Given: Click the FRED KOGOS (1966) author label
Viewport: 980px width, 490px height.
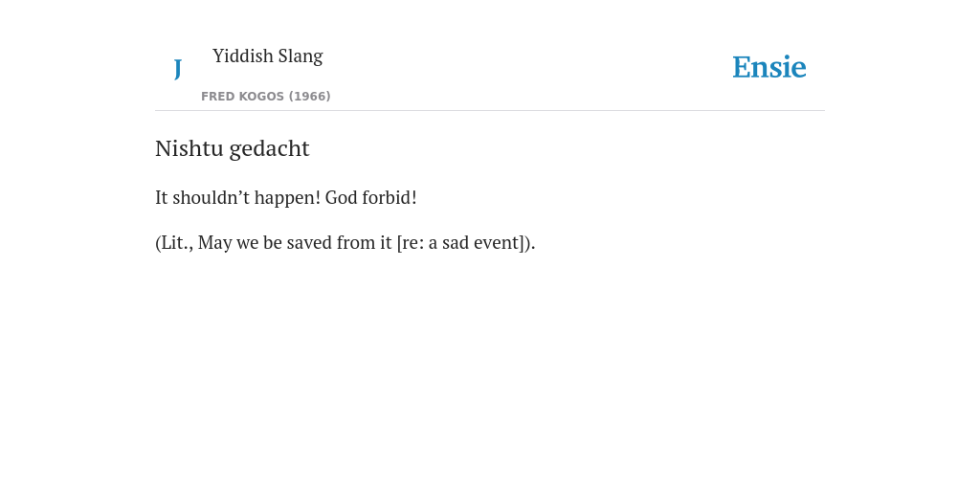Looking at the screenshot, I should click(266, 97).
